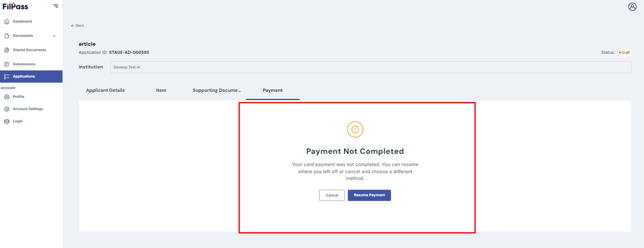Image resolution: width=644 pixels, height=248 pixels.
Task: Switch to the Applicant Details tab
Action: coord(105,91)
